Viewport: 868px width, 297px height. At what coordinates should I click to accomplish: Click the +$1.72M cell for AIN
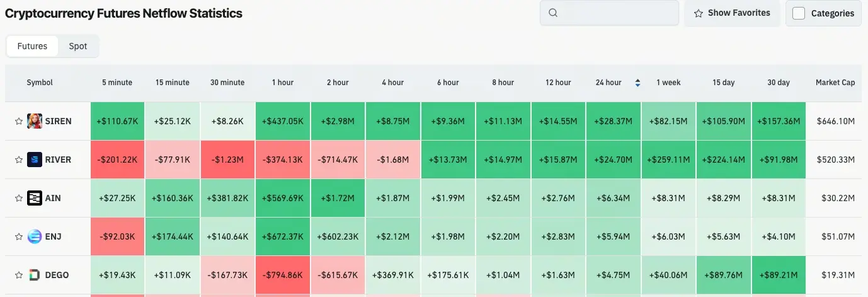338,198
